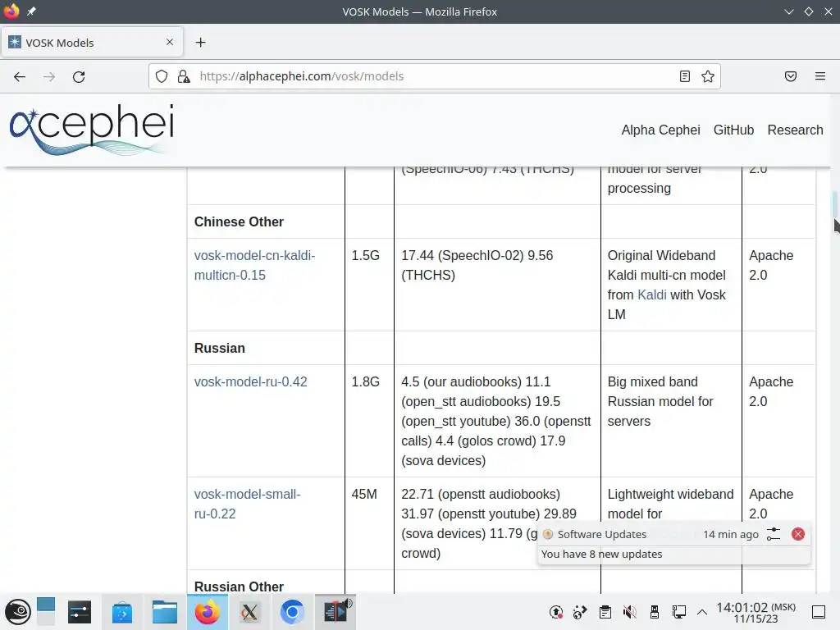
Task: Open the KDE Connect tray icon
Action: click(x=580, y=612)
